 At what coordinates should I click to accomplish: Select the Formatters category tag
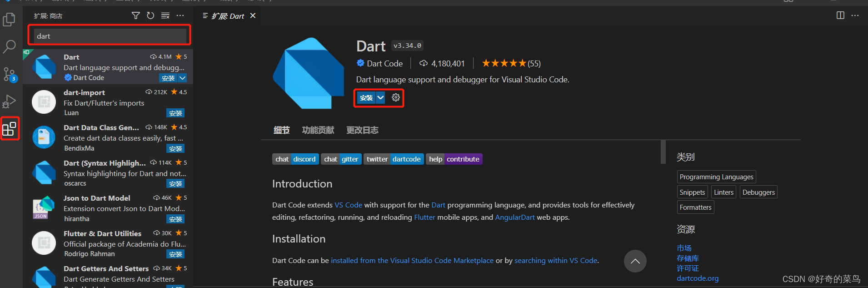(695, 207)
